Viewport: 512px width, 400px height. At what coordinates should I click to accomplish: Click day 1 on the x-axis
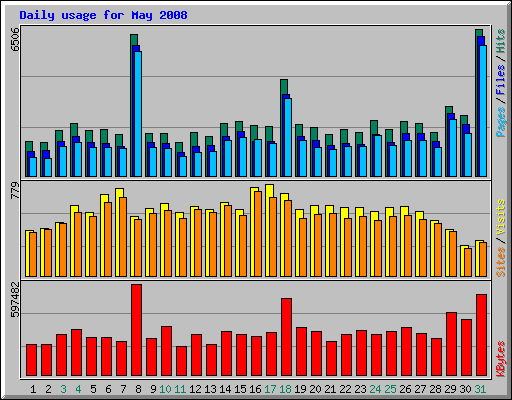click(33, 389)
